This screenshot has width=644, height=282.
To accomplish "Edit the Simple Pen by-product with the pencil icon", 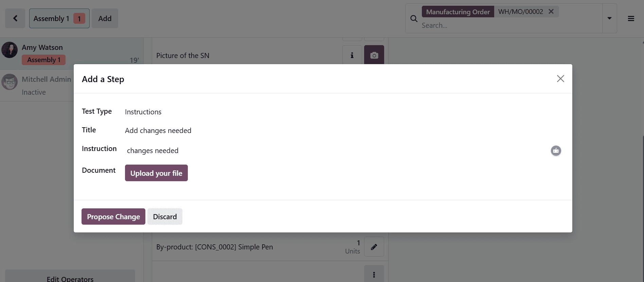I will pos(374,247).
